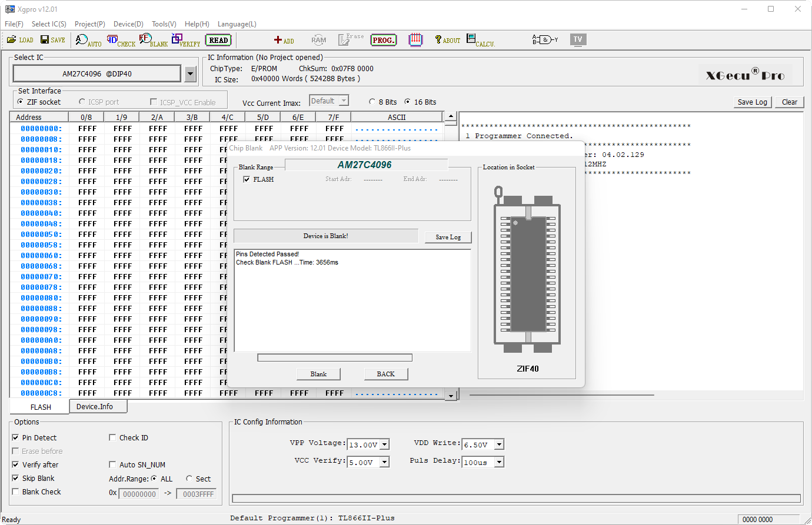
Task: Open the ABOUT toolbar icon
Action: (x=447, y=40)
